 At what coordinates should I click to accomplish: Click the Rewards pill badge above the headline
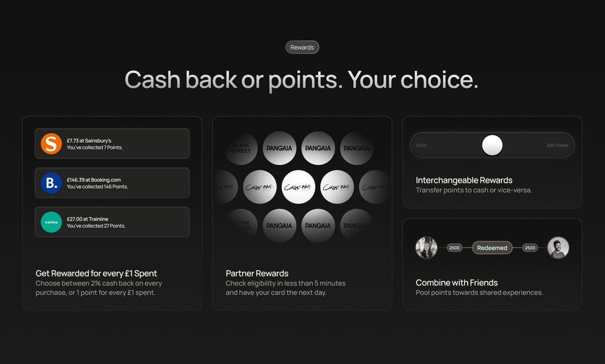302,47
